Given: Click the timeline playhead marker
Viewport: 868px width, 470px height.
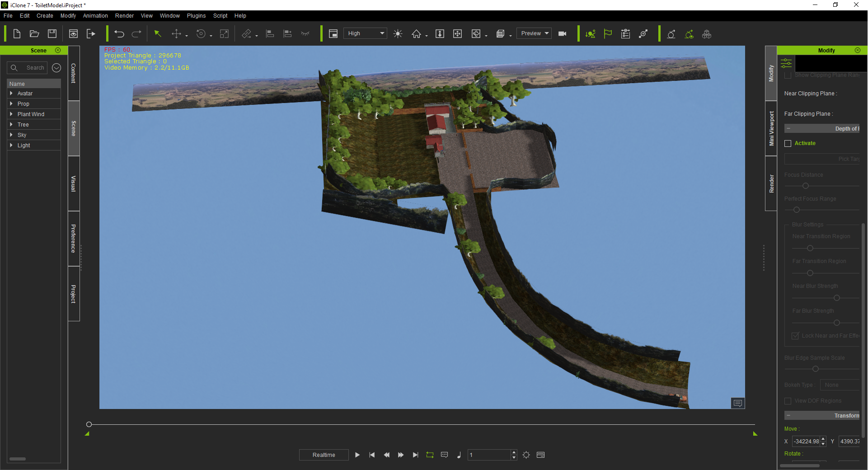Looking at the screenshot, I should click(x=89, y=424).
